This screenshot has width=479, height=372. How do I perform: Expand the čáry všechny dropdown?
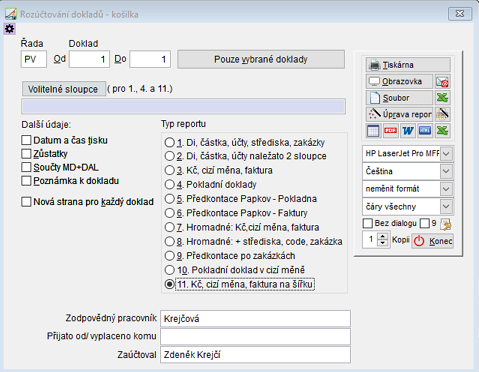(x=446, y=207)
